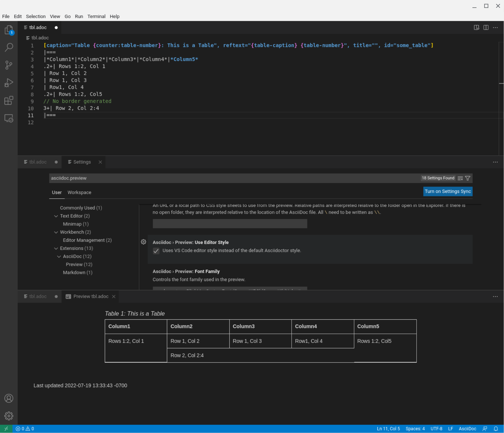
Task: Open the Remote Explorer view
Action: [9, 118]
